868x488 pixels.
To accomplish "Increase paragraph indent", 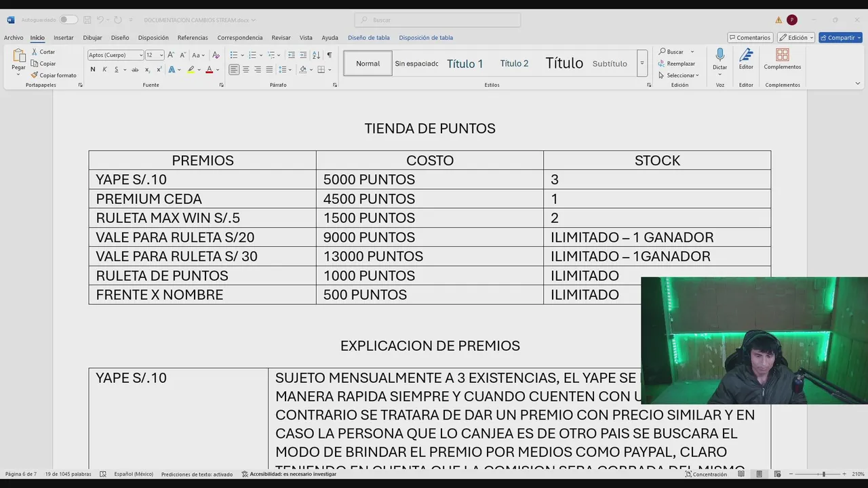I will tap(303, 55).
